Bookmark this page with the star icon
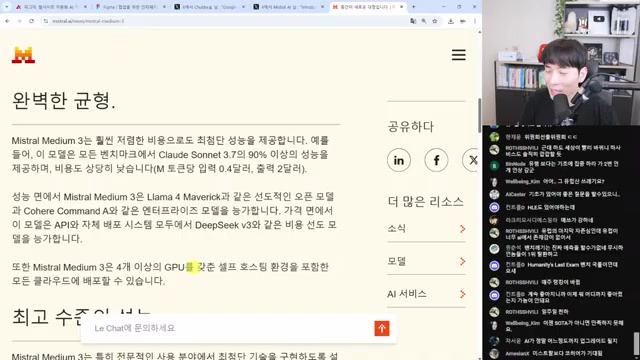 click(435, 21)
